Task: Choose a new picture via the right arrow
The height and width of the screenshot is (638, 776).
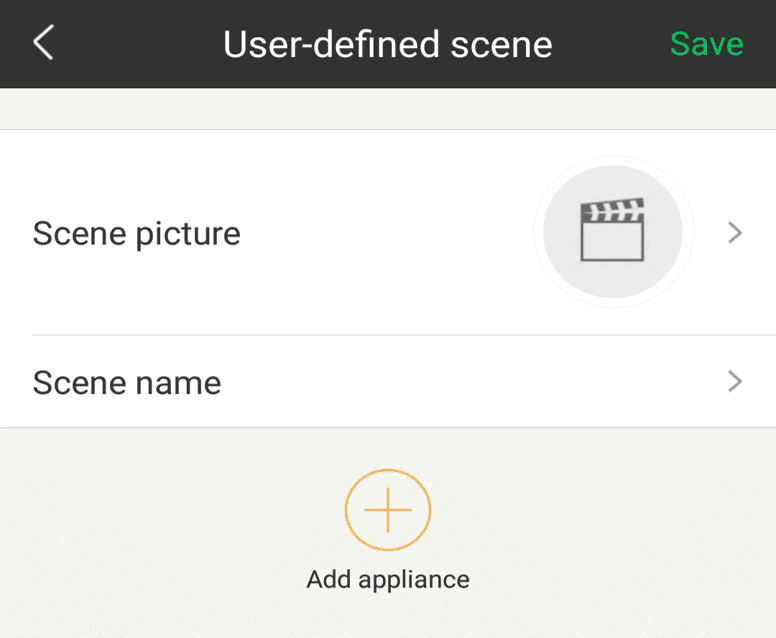Action: (x=735, y=233)
